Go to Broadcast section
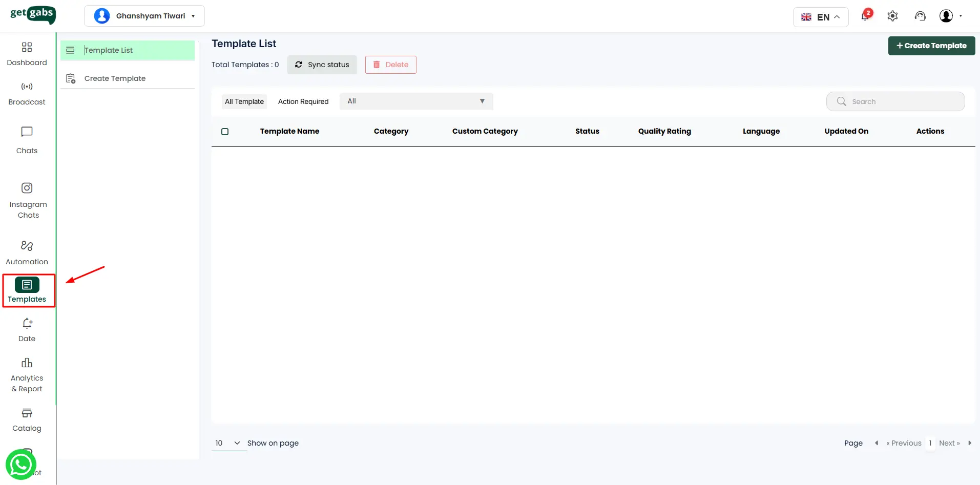Image resolution: width=980 pixels, height=485 pixels. pyautogui.click(x=27, y=93)
